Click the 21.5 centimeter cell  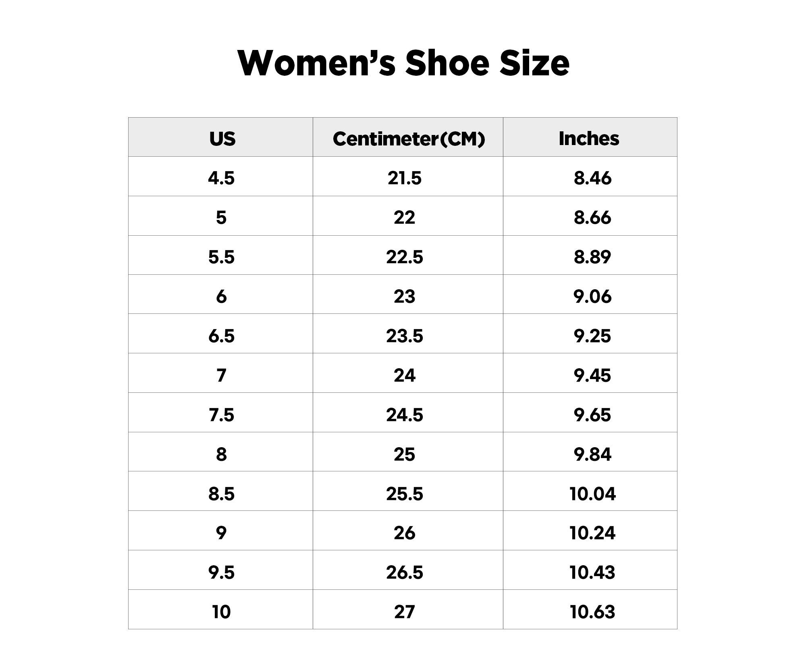click(x=408, y=177)
